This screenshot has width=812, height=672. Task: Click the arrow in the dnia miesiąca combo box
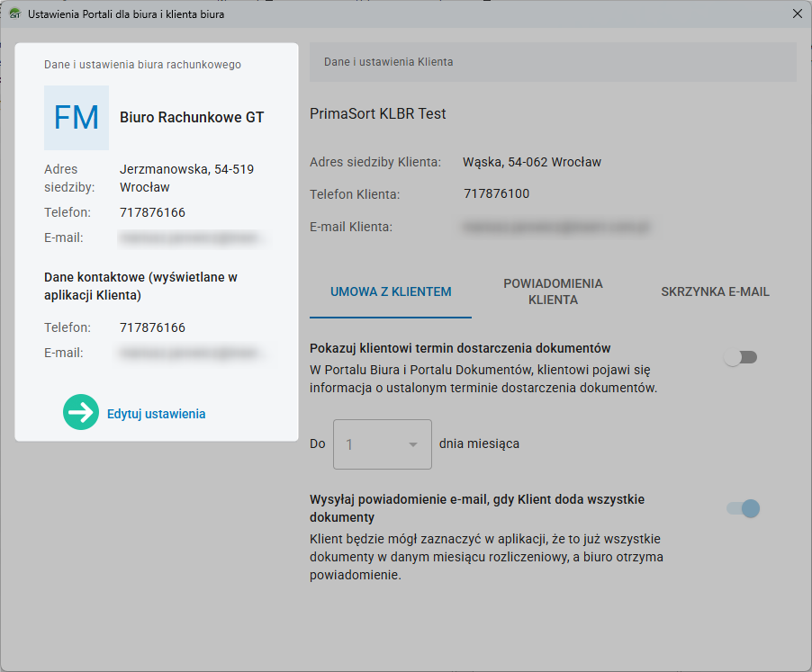pyautogui.click(x=413, y=444)
